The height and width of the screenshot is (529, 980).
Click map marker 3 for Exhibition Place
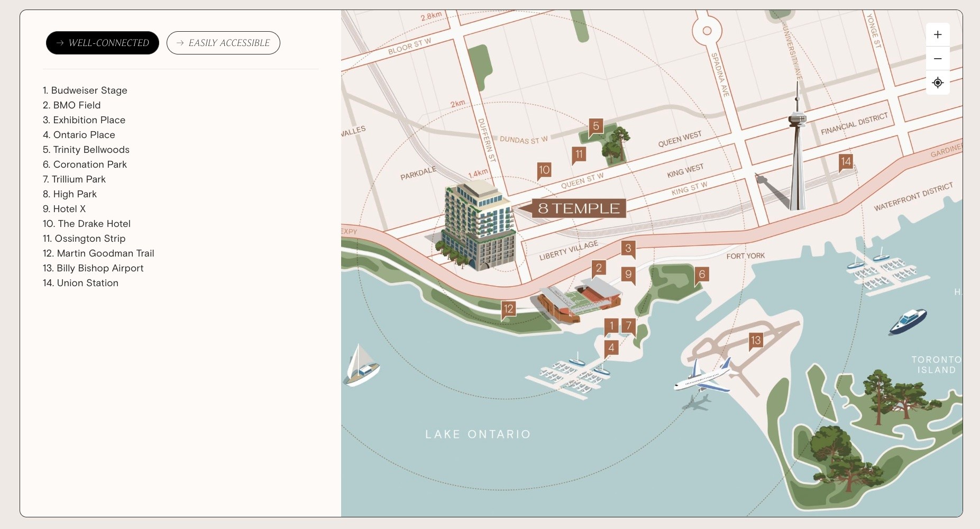point(628,249)
